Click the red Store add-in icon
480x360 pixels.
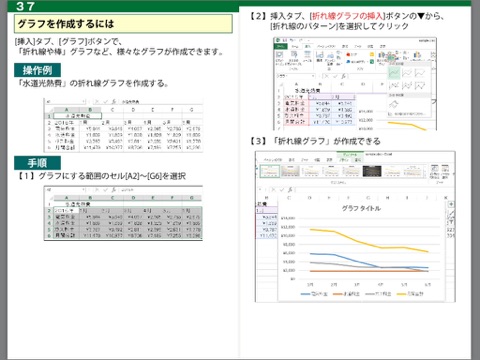tap(348, 54)
